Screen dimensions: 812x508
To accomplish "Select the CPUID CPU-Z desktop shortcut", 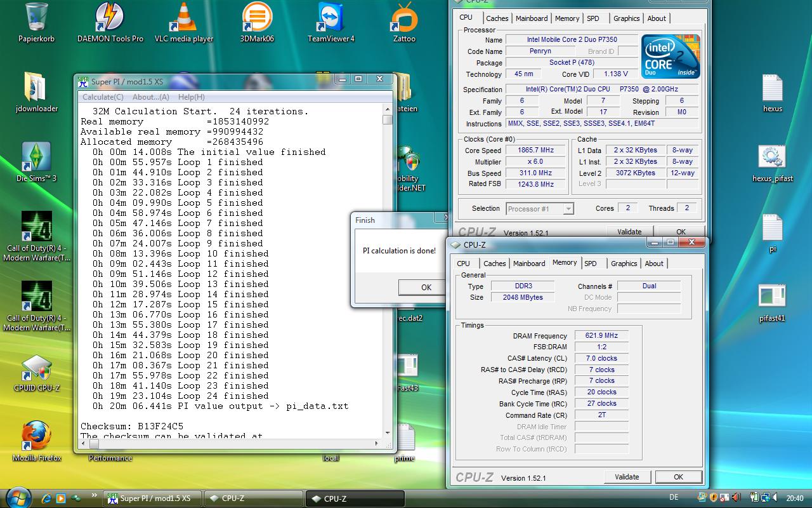I will [x=36, y=372].
